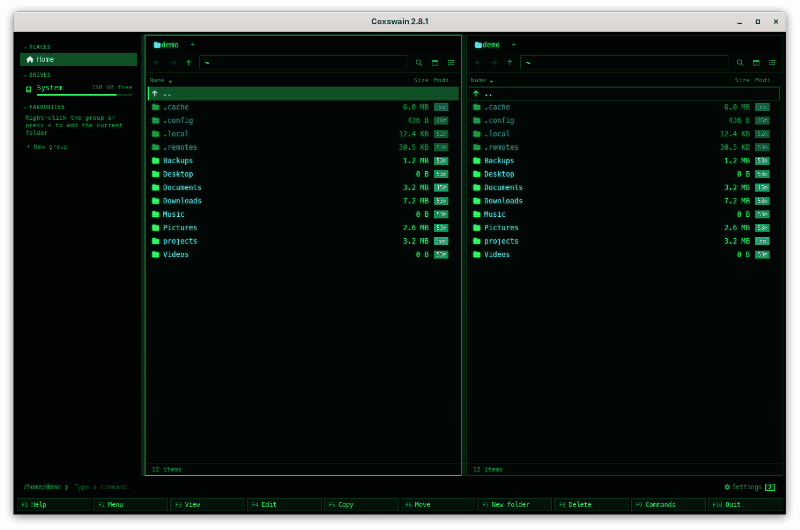Select Desktop folder in left pane
800x530 pixels.
304,174
